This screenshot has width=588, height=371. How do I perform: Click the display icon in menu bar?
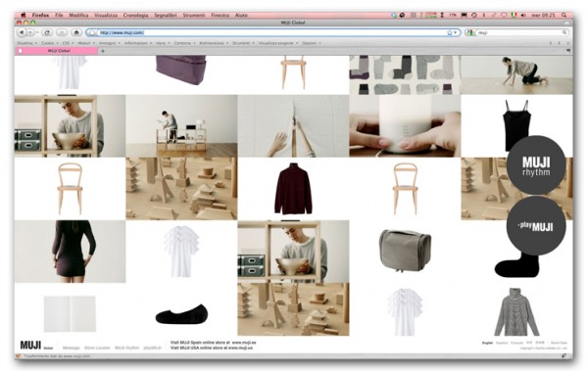tap(465, 16)
